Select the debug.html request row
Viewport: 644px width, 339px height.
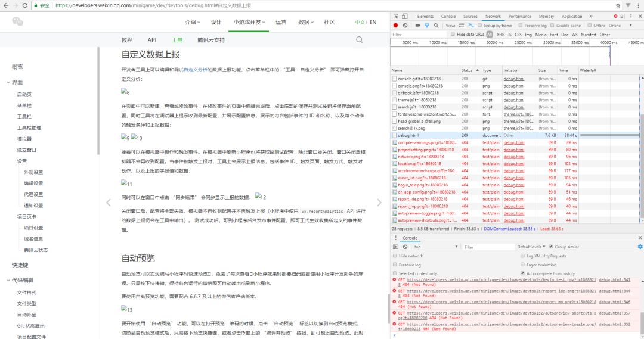tap(515, 135)
